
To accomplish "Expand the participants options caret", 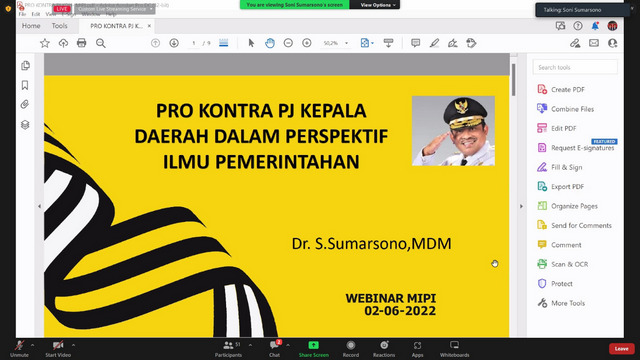I will coord(250,345).
